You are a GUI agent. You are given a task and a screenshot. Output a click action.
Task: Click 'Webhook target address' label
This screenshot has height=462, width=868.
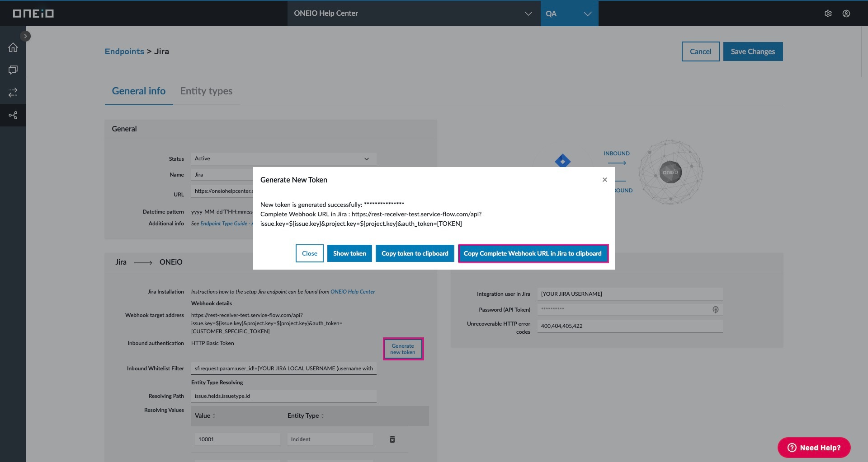click(x=155, y=315)
